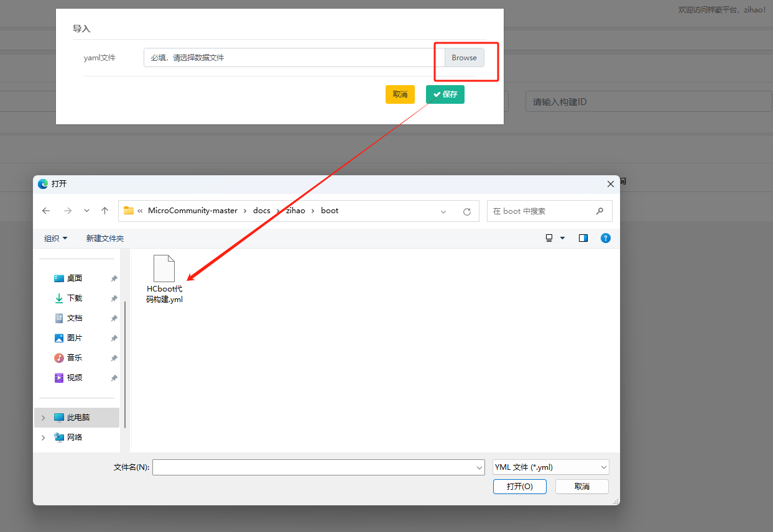Select 视频 in the navigation pane

75,378
